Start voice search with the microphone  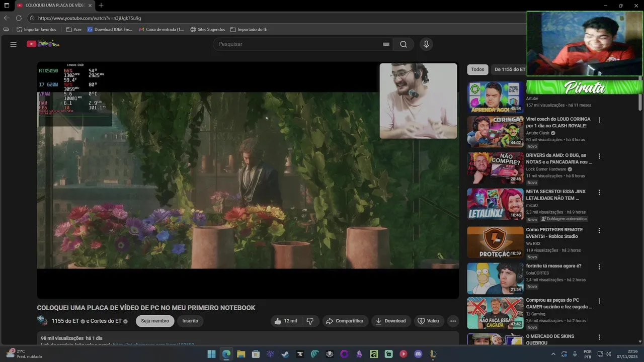point(426,44)
